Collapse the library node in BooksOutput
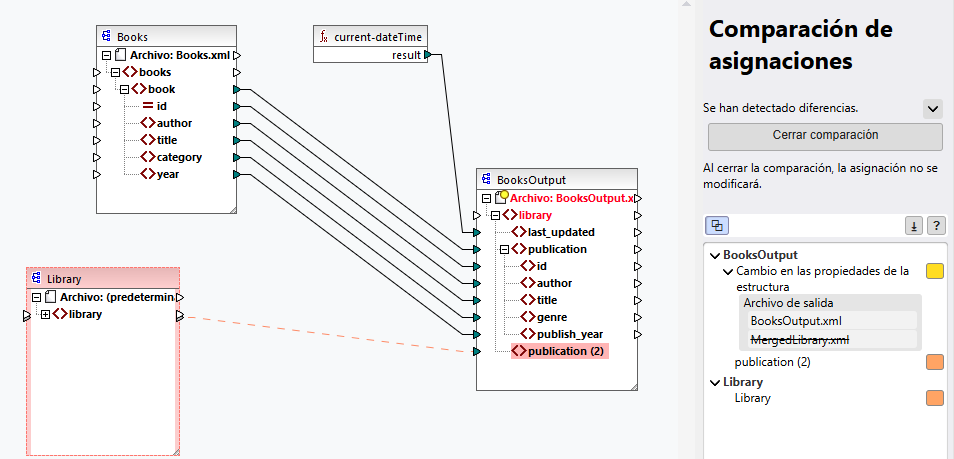 coord(495,215)
